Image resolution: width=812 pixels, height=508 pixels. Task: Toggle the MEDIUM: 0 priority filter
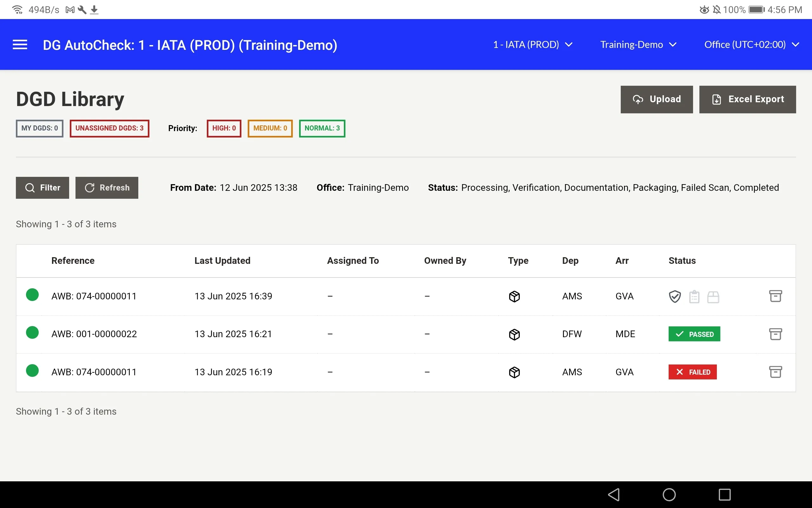pyautogui.click(x=270, y=128)
